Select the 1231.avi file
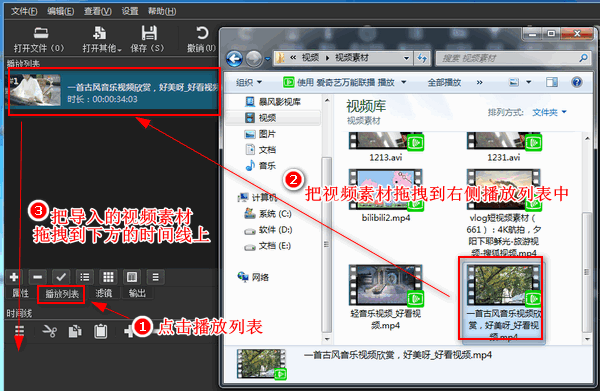Image resolution: width=600 pixels, height=391 pixels. coord(504,147)
